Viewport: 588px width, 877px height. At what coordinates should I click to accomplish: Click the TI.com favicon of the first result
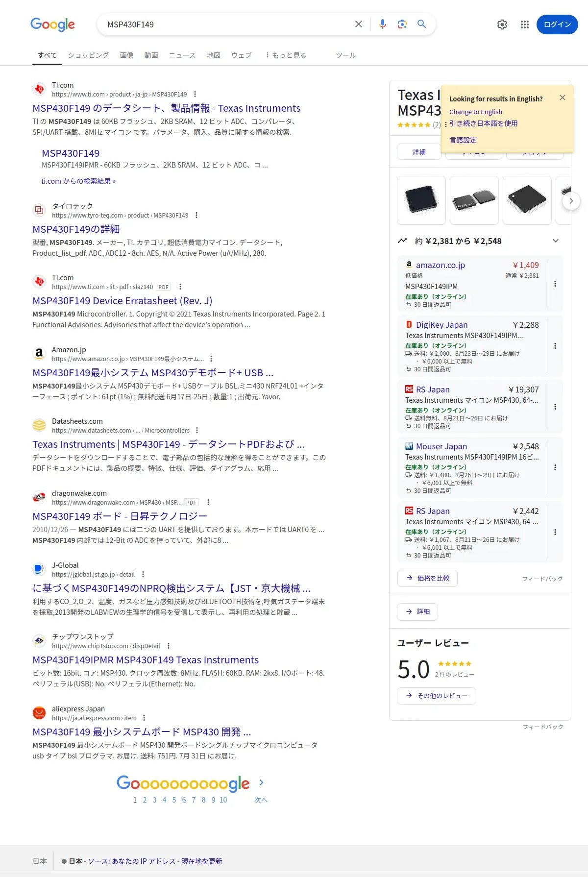39,89
